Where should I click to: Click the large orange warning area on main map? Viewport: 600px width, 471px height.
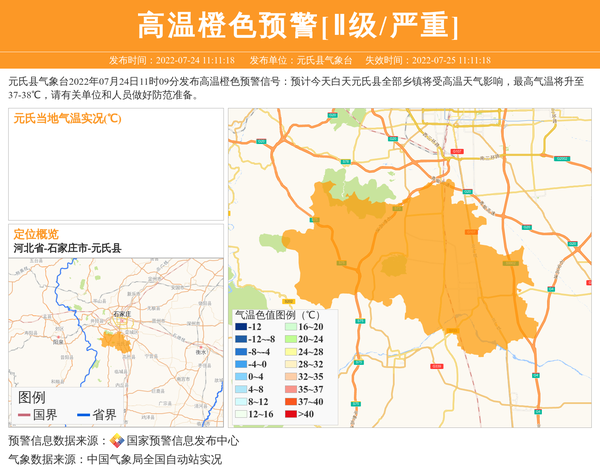coord(420,260)
